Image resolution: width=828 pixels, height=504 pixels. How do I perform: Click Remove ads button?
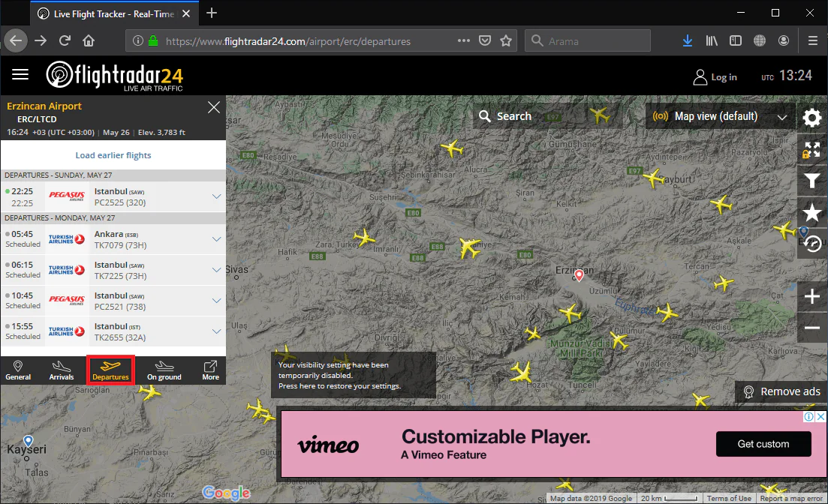[781, 391]
